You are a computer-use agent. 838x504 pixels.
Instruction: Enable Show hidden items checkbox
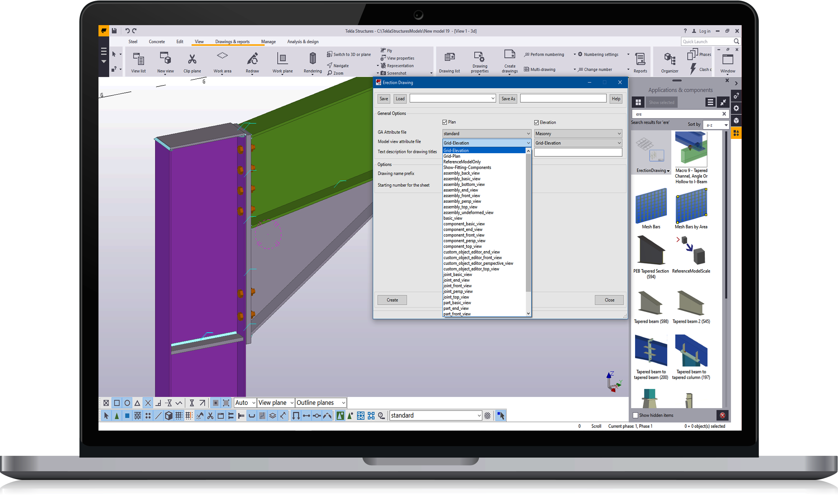pos(635,415)
